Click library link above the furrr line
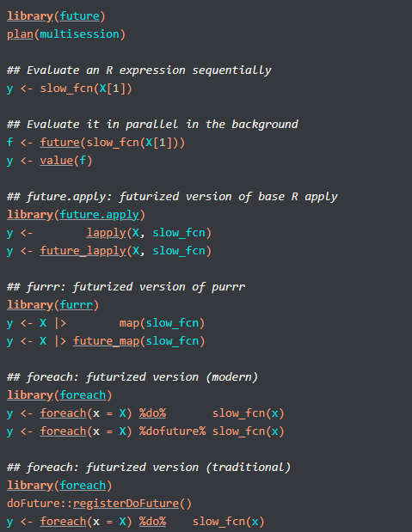The height and width of the screenshot is (532, 412). 30,305
